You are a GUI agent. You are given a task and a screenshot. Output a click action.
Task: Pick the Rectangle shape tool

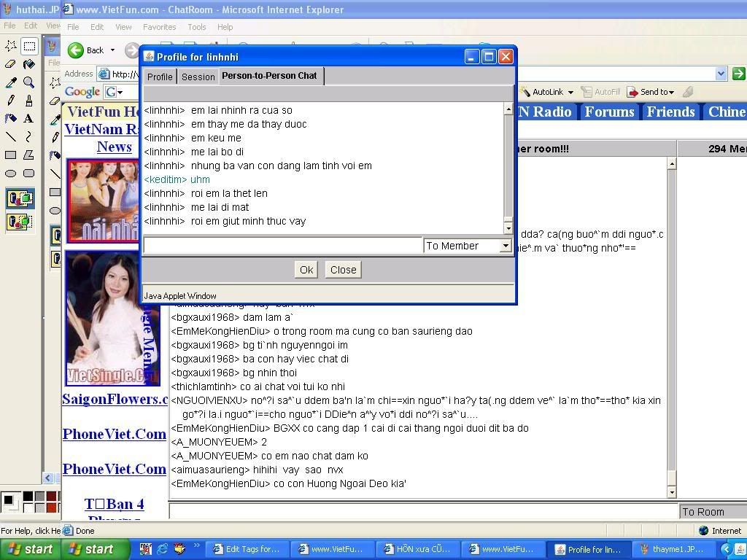[10, 155]
